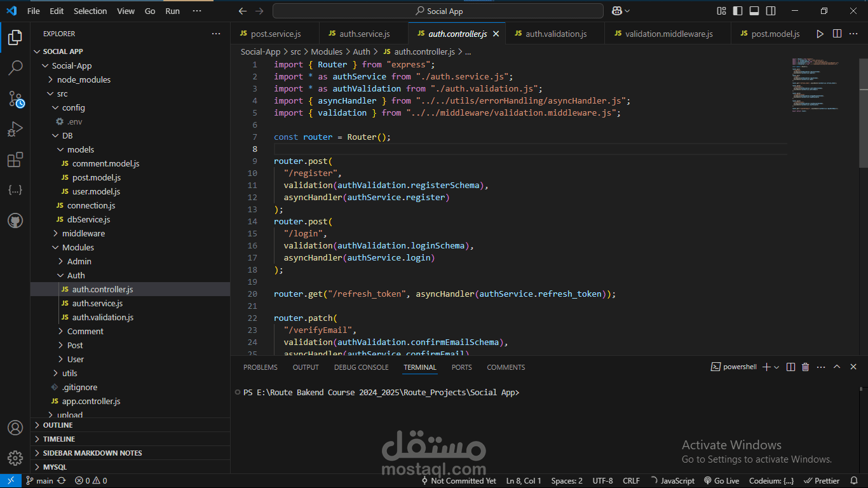Viewport: 868px width, 488px height.
Task: Click errors and warnings count in status bar
Action: [91, 481]
